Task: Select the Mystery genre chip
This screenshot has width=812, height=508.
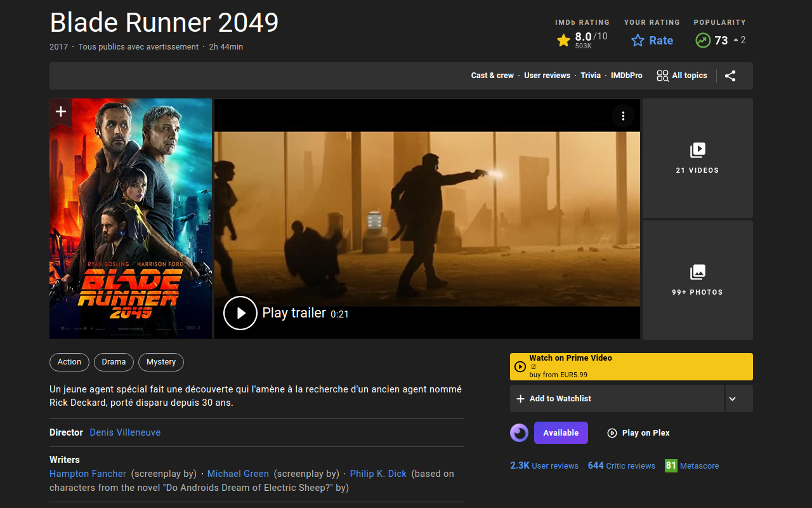Action: pyautogui.click(x=161, y=362)
